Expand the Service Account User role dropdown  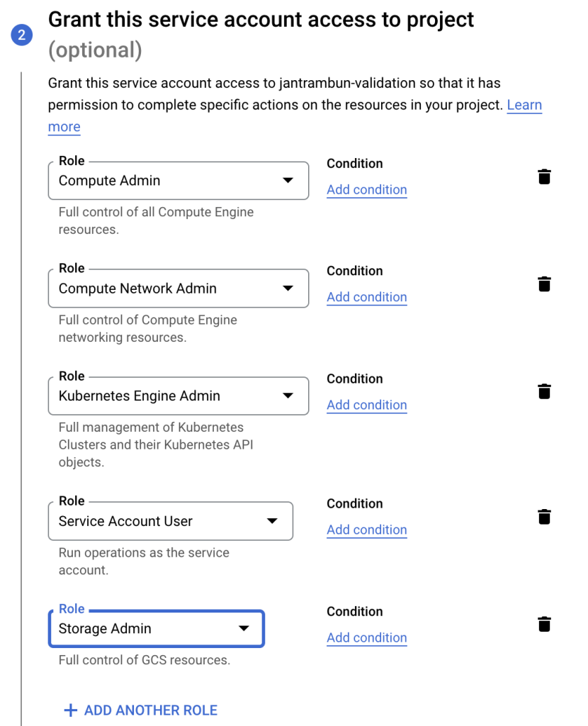pos(271,520)
